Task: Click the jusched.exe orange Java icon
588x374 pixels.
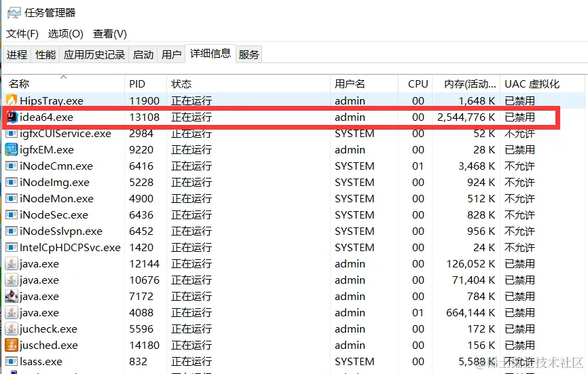Action: (12, 345)
